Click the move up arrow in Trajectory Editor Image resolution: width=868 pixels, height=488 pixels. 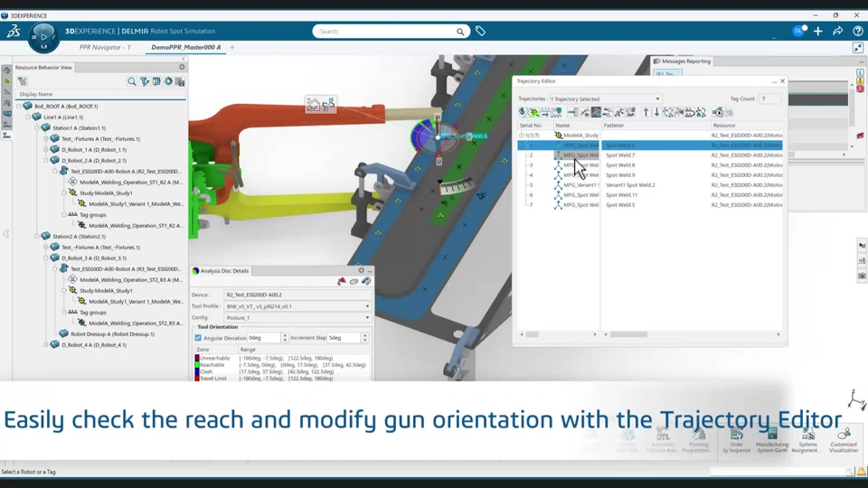pyautogui.click(x=646, y=112)
